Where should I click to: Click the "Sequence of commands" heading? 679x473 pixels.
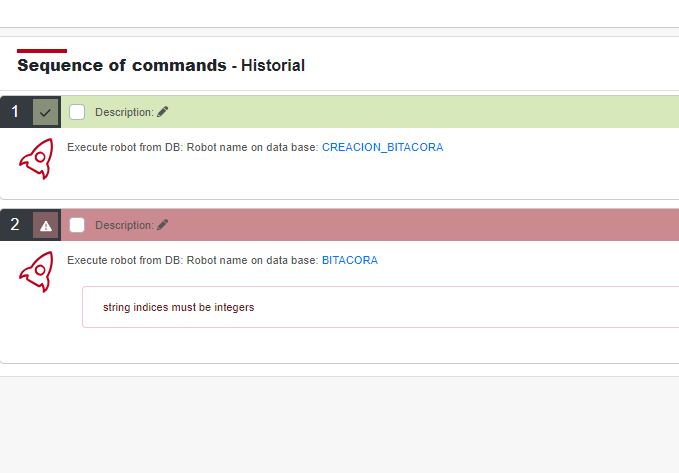tap(122, 65)
